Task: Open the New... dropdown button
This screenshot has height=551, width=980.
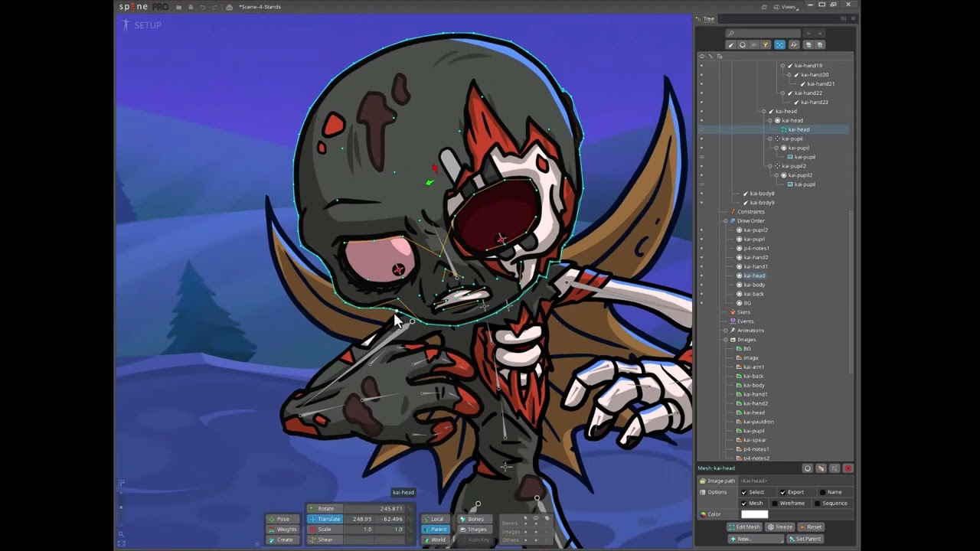Action: coord(756,539)
